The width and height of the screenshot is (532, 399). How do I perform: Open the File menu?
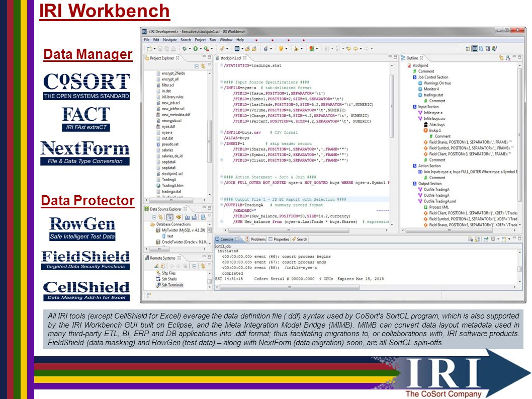146,40
